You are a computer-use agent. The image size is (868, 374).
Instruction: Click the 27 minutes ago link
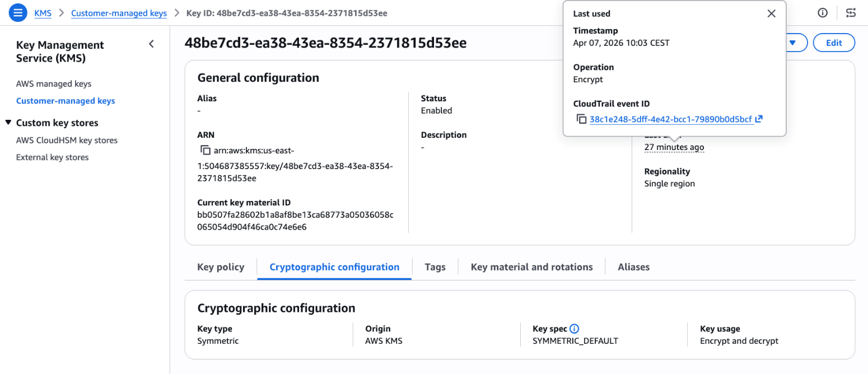pyautogui.click(x=674, y=147)
